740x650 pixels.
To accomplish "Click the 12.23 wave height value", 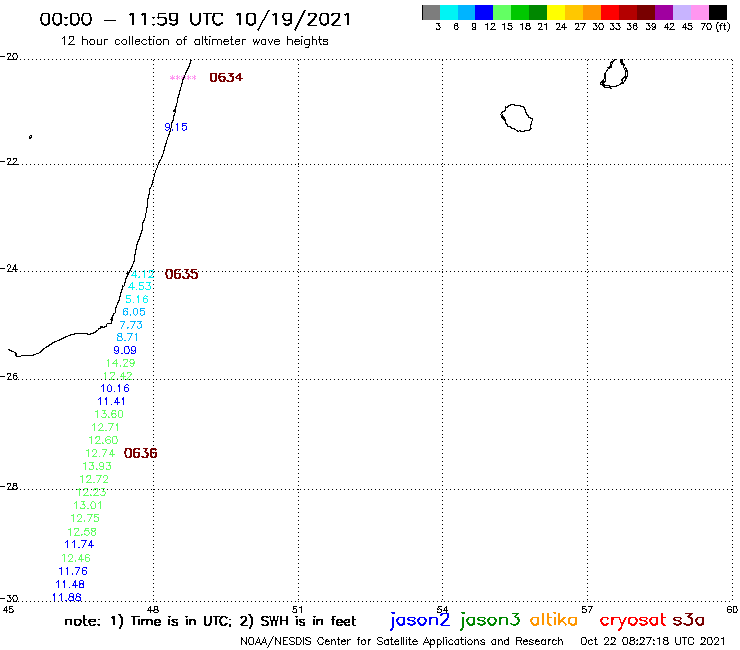I will click(x=92, y=492).
